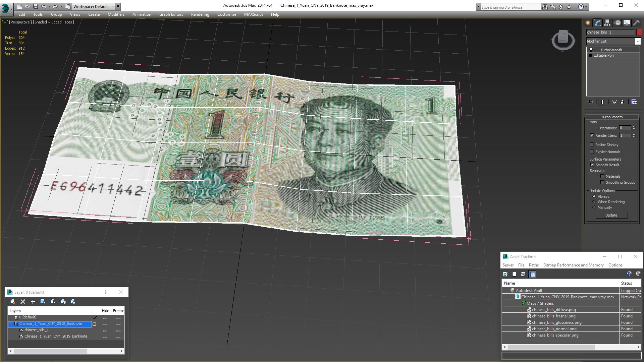Click the binoculars search icon

click(545, 7)
